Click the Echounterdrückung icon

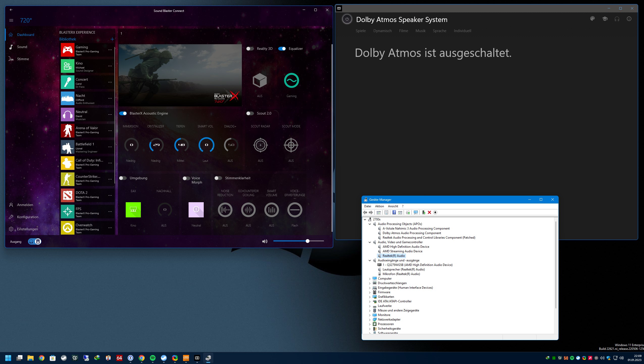pos(248,210)
